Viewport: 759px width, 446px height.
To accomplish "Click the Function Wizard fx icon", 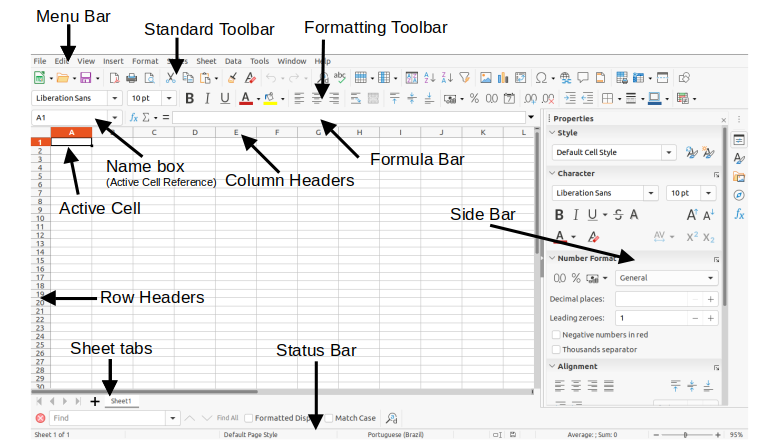I will 134,118.
